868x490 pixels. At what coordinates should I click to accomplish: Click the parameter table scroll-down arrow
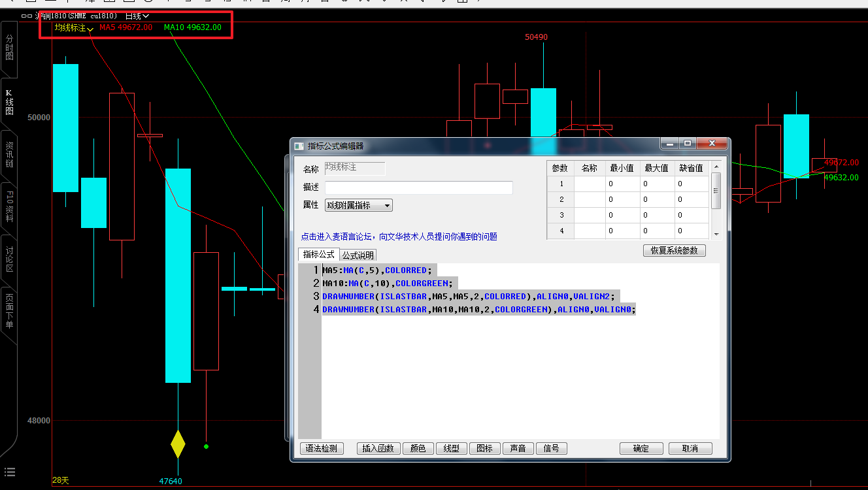coord(716,234)
